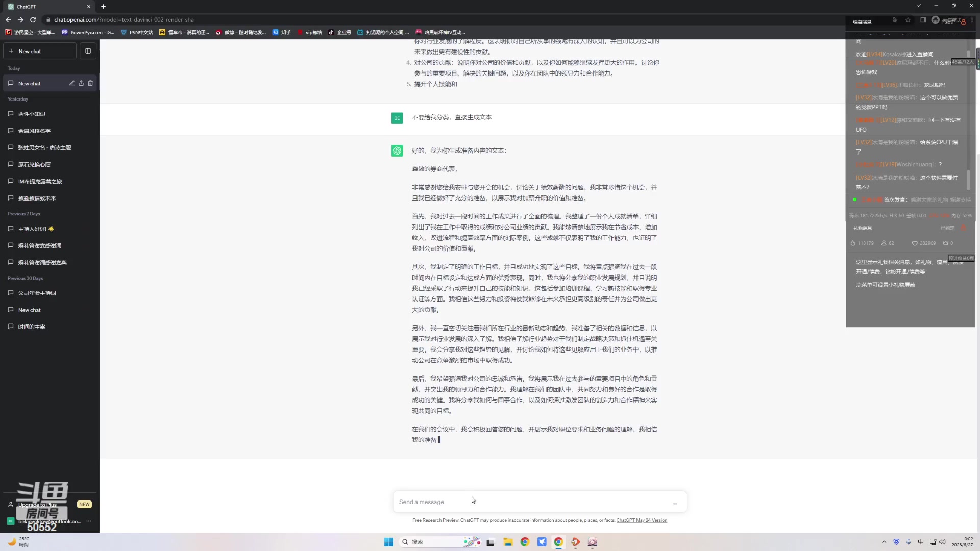Click 礼物消息 header in overlay panel
This screenshot has height=551, width=980.
coord(863,228)
